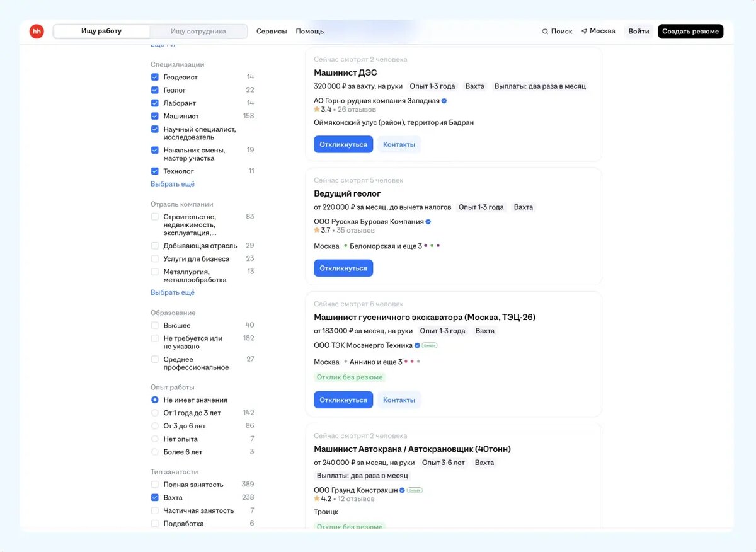
Task: Click the 3.7 rating star icon
Action: [317, 230]
